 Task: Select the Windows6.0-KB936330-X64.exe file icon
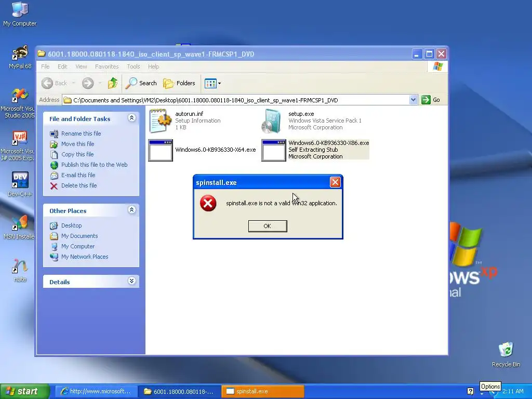(161, 150)
